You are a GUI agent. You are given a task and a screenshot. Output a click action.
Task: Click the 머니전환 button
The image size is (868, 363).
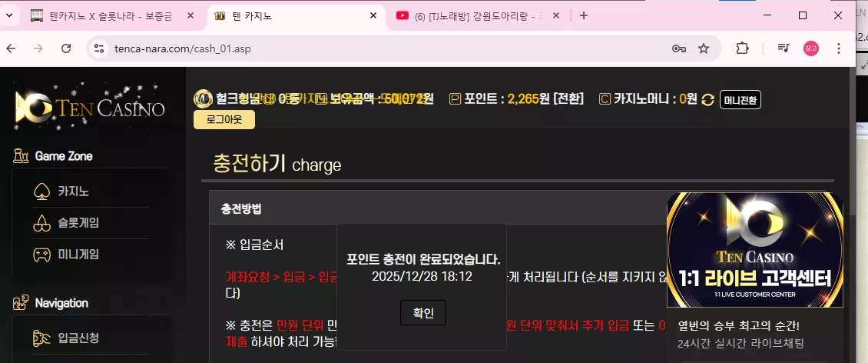point(740,100)
